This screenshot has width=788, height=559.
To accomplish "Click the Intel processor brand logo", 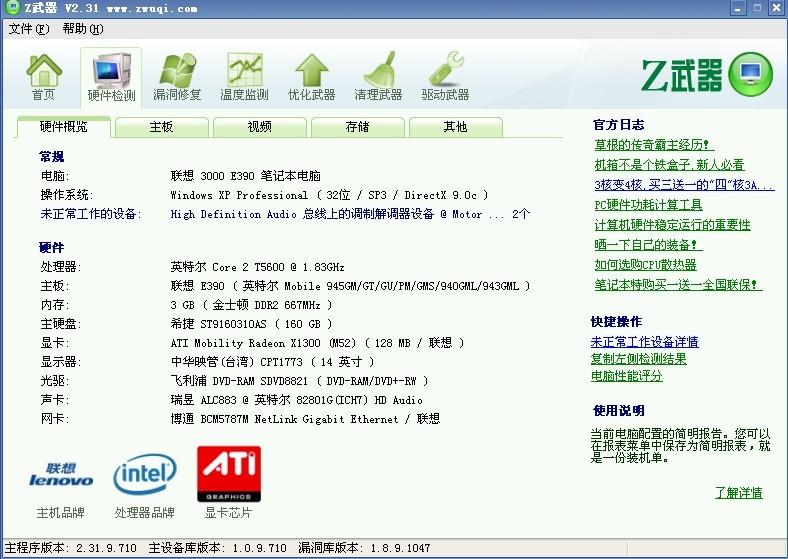I will click(145, 474).
